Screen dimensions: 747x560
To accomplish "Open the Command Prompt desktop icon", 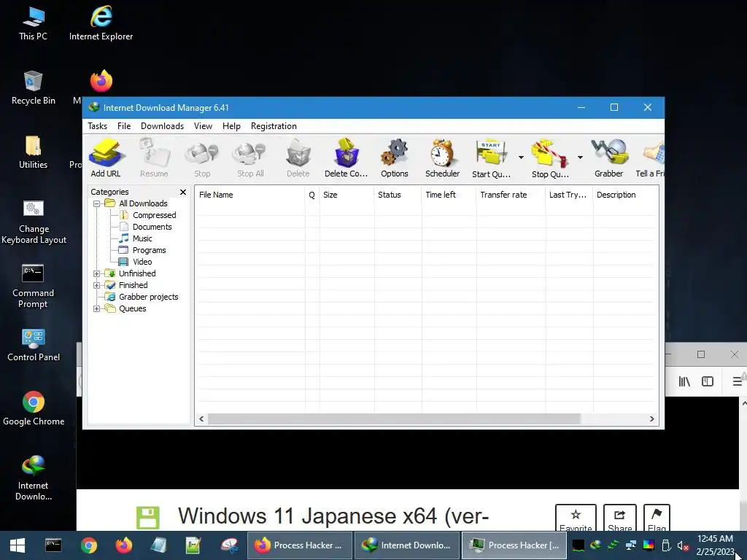I will 33,286.
